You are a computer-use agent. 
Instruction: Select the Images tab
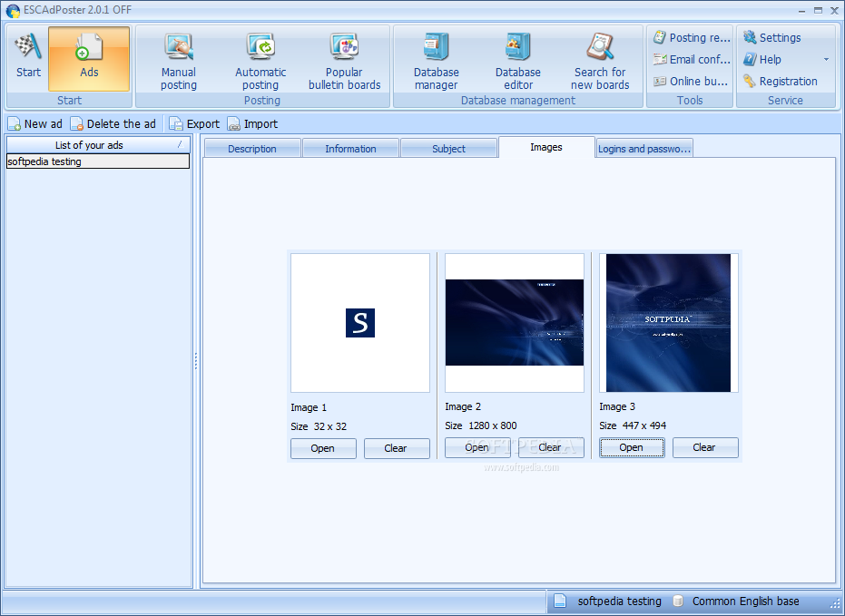[545, 147]
